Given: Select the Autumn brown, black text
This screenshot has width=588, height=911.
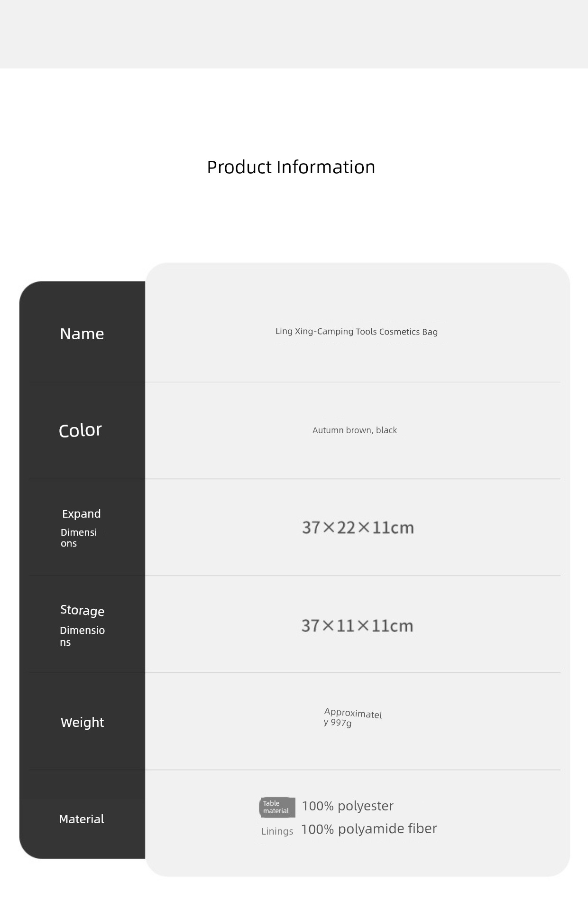Looking at the screenshot, I should click(x=355, y=430).
